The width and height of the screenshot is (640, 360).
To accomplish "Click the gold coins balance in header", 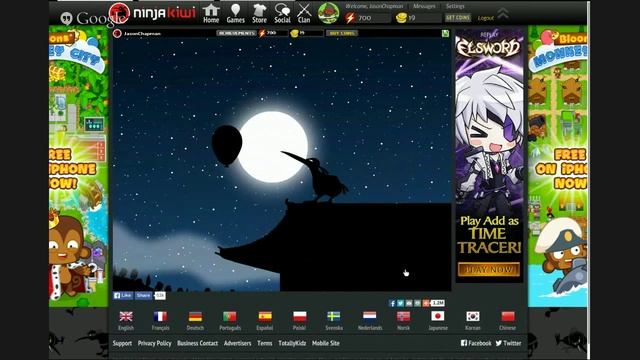I will (418, 18).
